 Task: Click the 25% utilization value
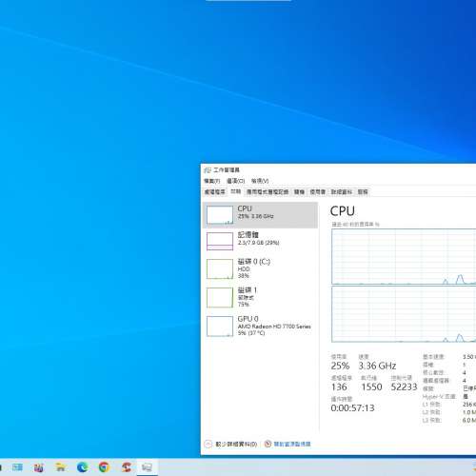[x=340, y=366]
